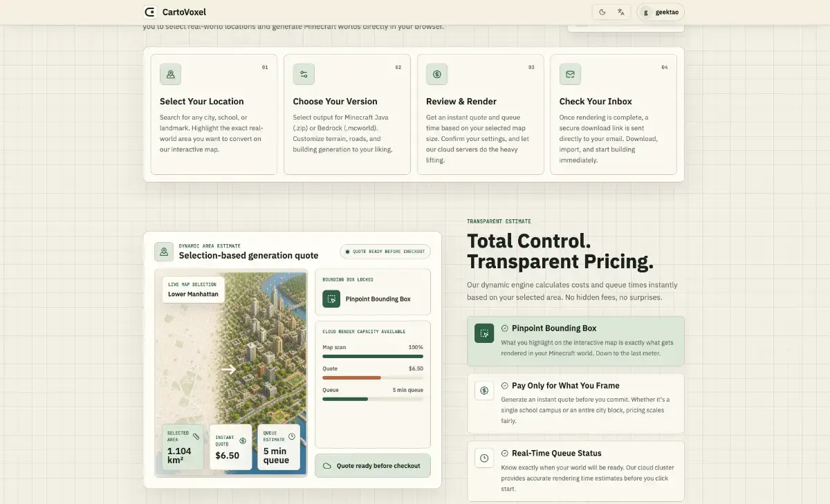Toggle dark mode with the moon icon
Image resolution: width=830 pixels, height=504 pixels.
click(602, 12)
